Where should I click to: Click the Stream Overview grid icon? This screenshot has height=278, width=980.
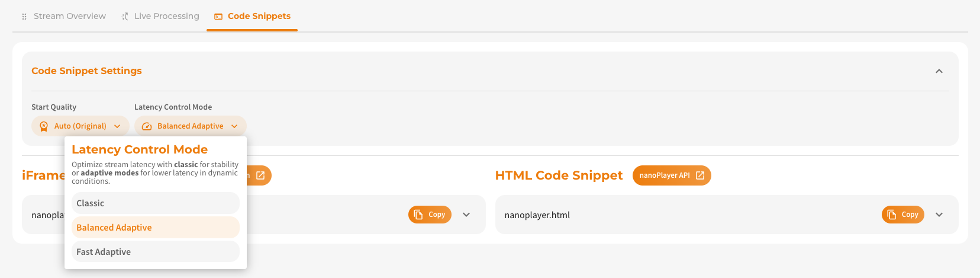(24, 17)
